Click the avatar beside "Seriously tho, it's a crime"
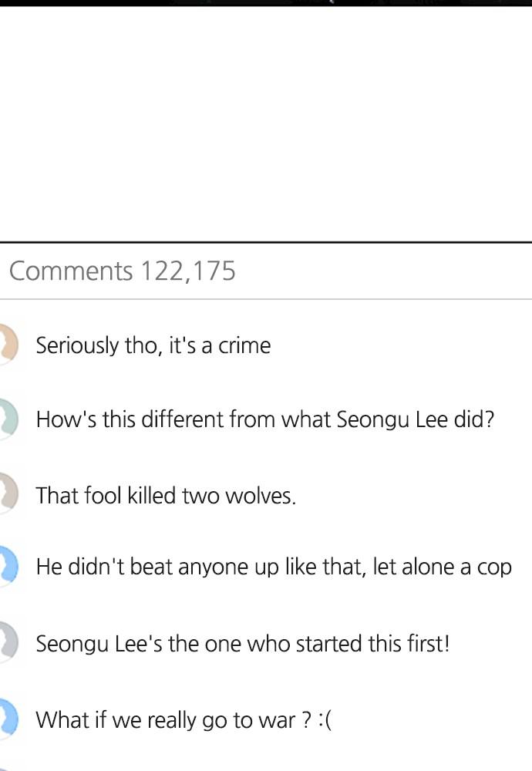This screenshot has height=771, width=532. click(x=7, y=345)
